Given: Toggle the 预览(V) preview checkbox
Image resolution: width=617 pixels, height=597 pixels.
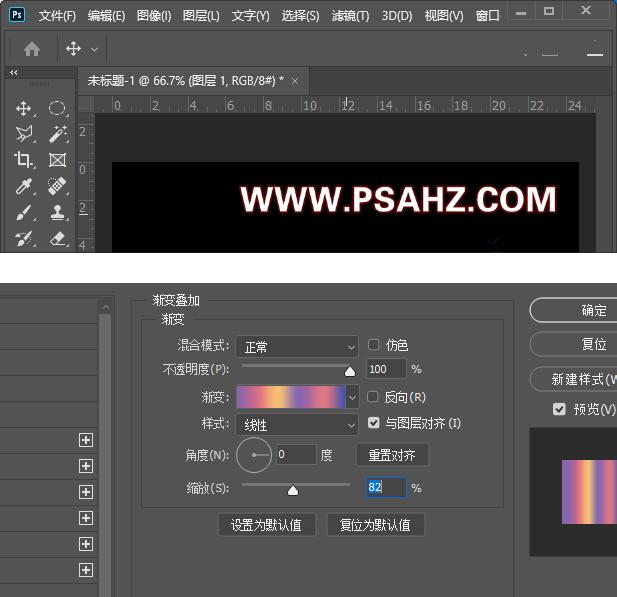Looking at the screenshot, I should 559,409.
